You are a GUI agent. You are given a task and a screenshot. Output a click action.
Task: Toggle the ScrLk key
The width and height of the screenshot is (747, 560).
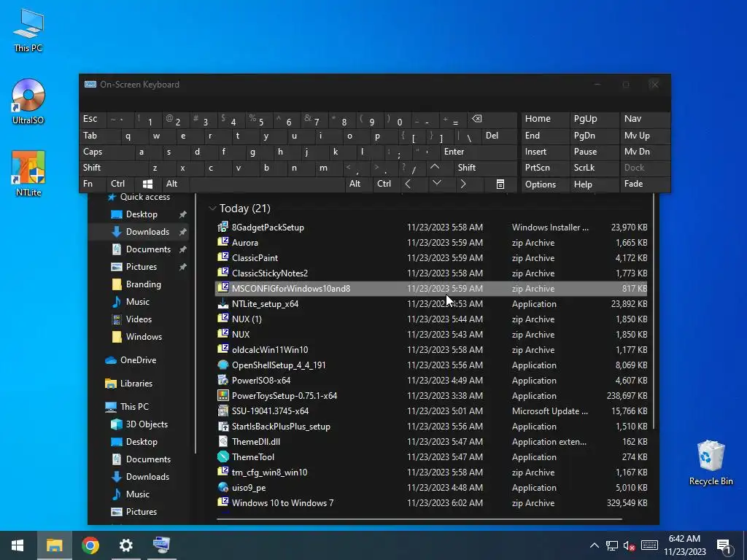594,168
